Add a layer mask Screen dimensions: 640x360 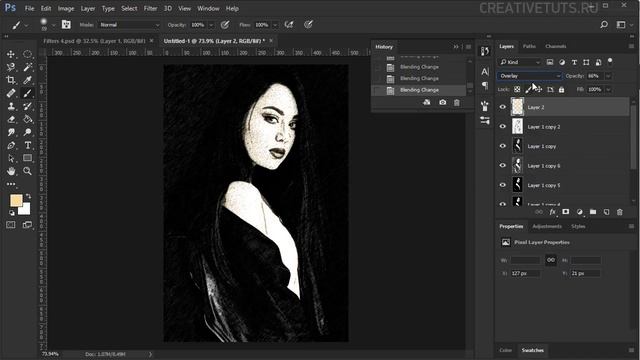pyautogui.click(x=565, y=212)
